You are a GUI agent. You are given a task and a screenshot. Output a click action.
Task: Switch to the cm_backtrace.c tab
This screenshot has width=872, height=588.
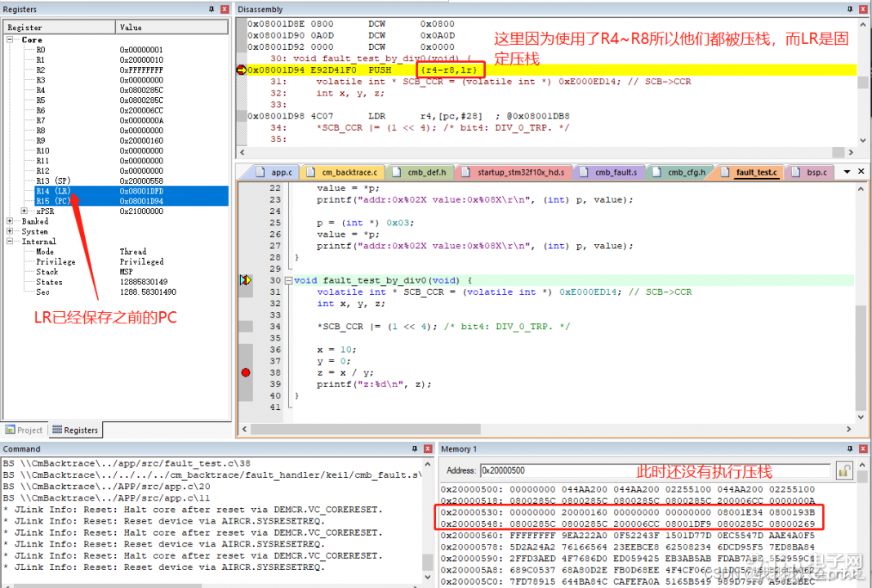click(x=343, y=172)
